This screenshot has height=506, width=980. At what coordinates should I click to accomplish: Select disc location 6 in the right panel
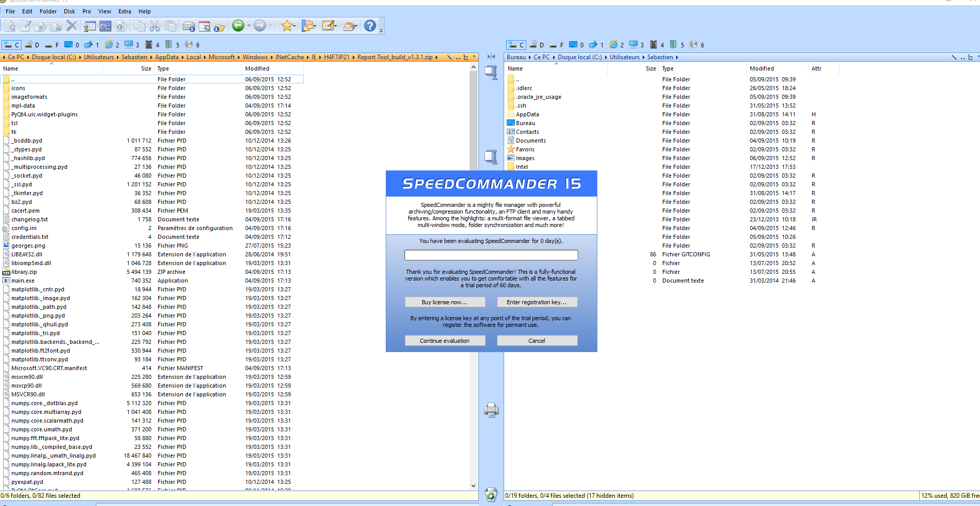[697, 45]
